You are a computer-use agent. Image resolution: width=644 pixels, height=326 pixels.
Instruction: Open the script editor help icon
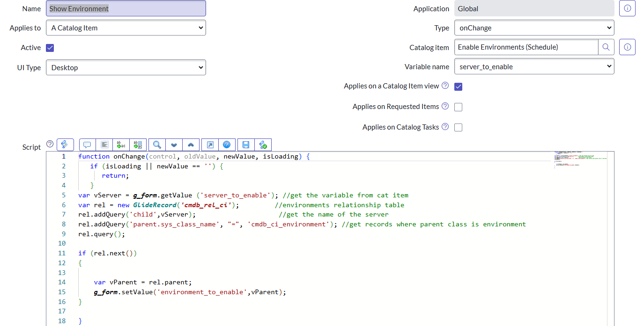[x=227, y=145]
